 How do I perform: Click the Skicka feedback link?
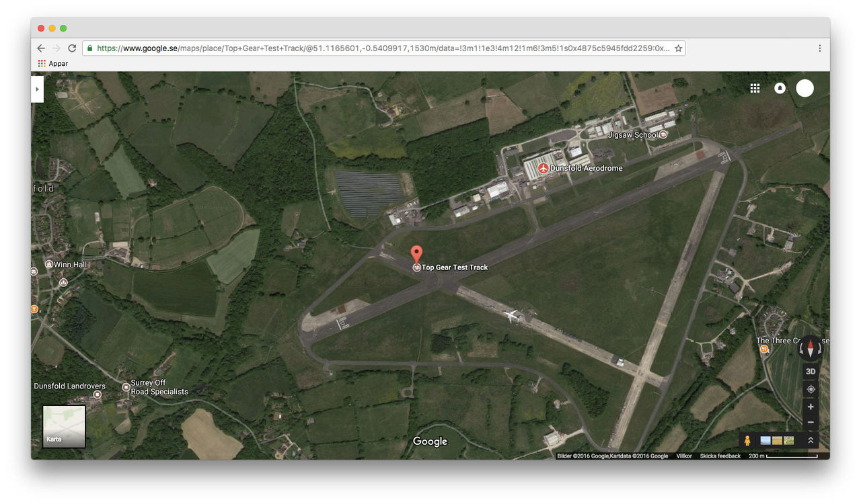coord(720,456)
